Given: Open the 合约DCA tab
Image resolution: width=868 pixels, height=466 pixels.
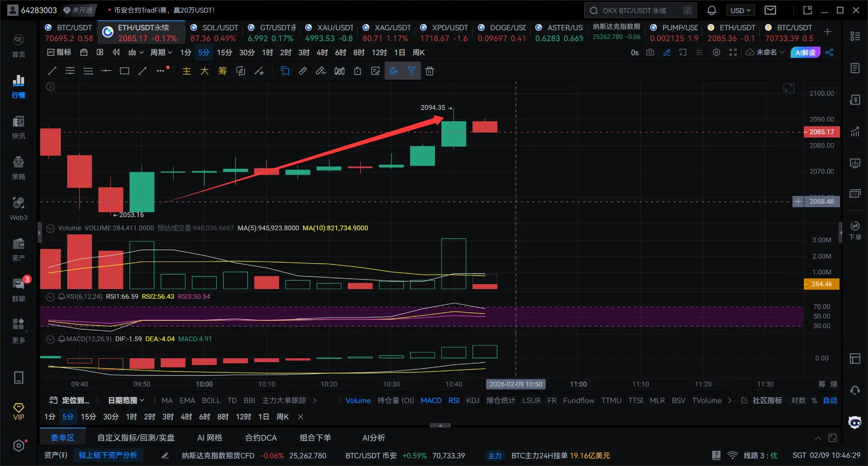Looking at the screenshot, I should (x=261, y=437).
